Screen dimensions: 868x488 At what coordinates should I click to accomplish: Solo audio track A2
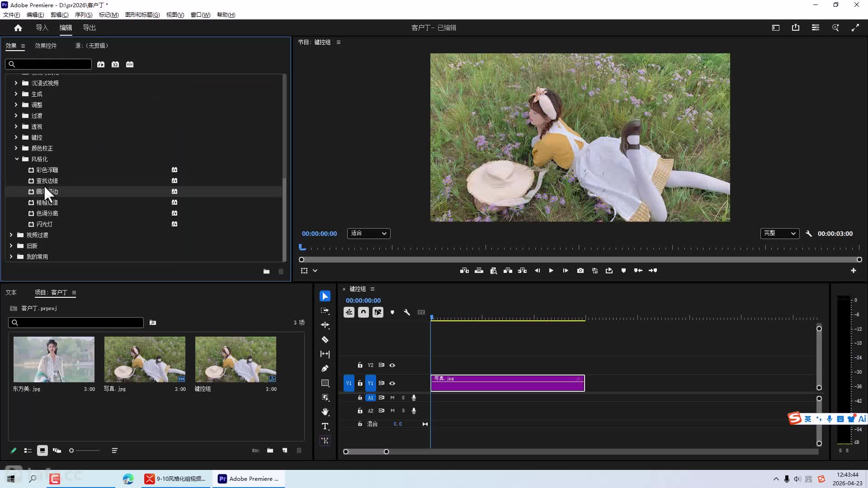(403, 411)
